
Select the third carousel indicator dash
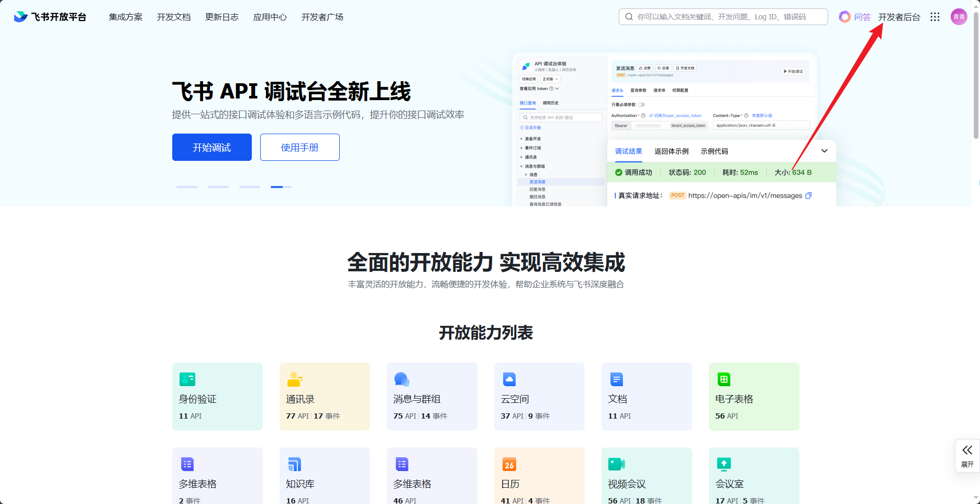pyautogui.click(x=250, y=187)
